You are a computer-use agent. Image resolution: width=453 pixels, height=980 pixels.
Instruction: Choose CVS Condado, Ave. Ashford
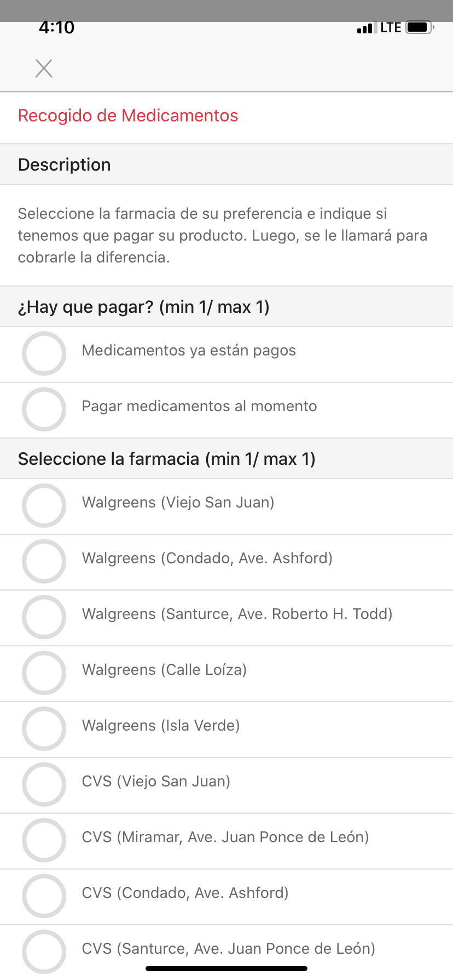pyautogui.click(x=44, y=896)
